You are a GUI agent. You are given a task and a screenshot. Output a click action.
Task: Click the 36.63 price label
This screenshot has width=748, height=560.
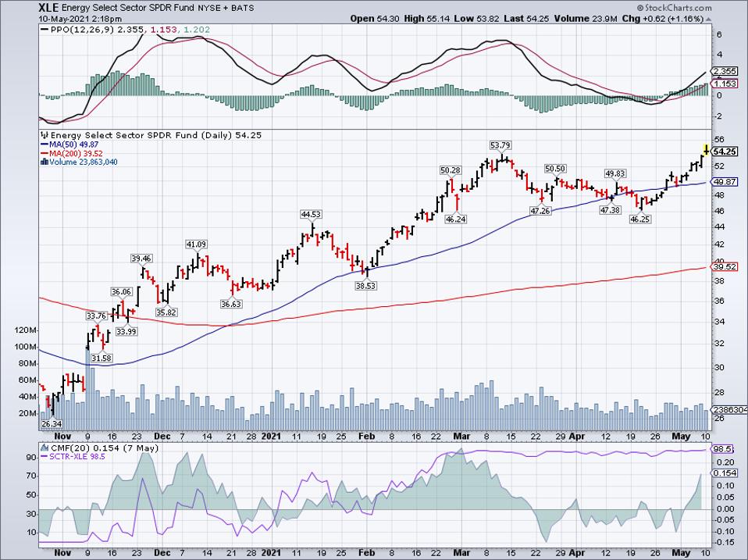pyautogui.click(x=231, y=303)
